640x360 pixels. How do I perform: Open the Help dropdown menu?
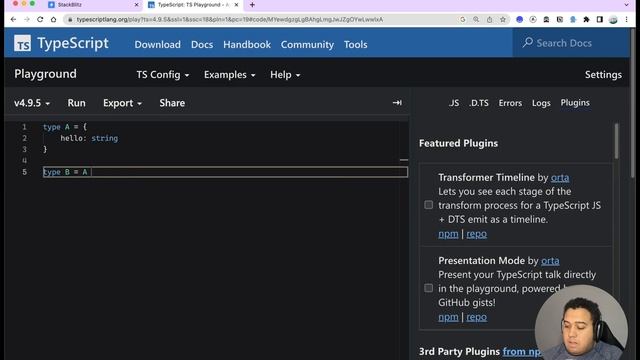[x=285, y=75]
